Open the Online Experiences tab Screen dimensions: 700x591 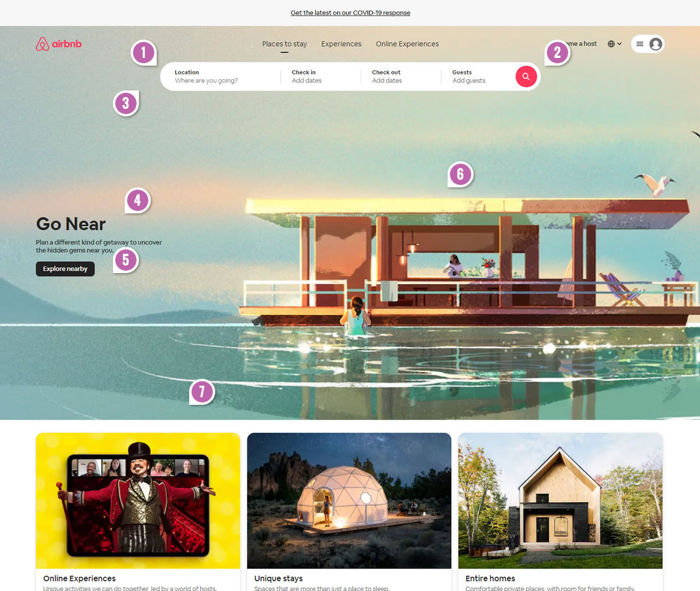[407, 44]
